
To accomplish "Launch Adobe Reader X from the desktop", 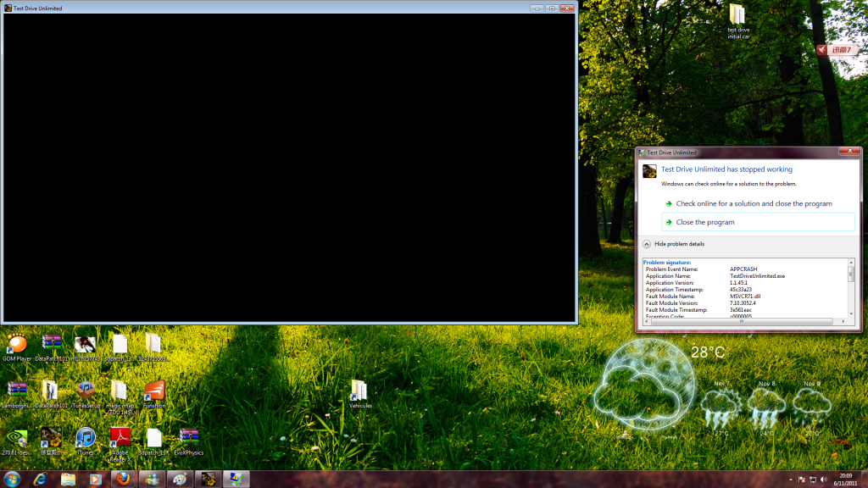I will 120,437.
